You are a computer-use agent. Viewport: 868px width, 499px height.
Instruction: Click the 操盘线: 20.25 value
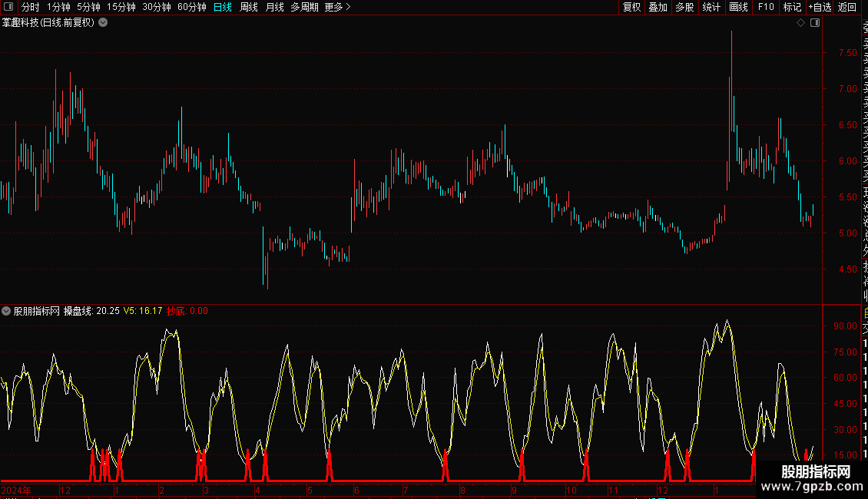coord(91,311)
